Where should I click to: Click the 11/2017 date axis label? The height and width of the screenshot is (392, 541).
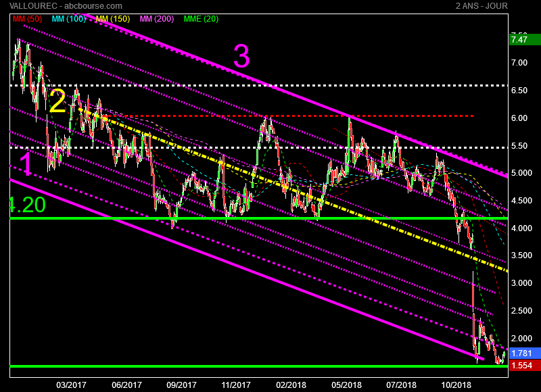tap(236, 385)
